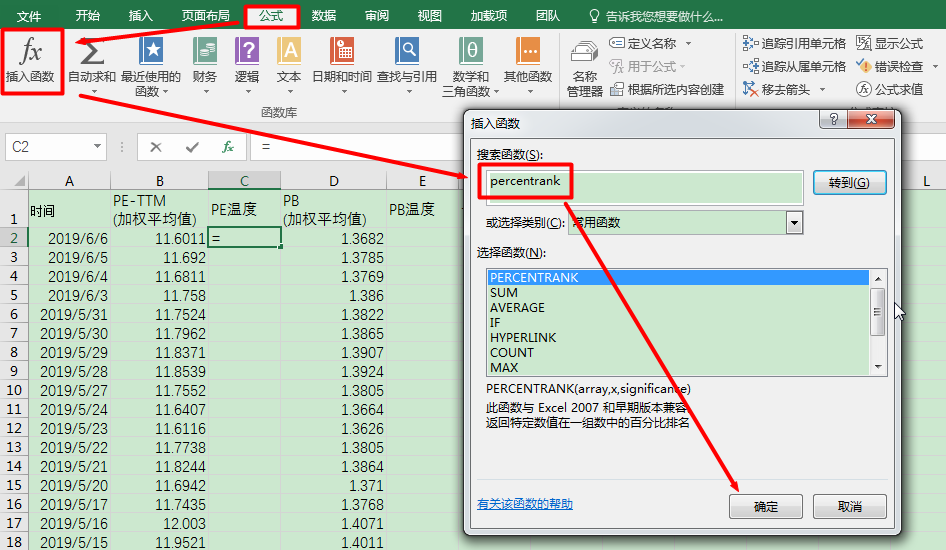Click Trace Dependents (追踪从属单元格)
This screenshot has width=946, height=550.
point(794,66)
